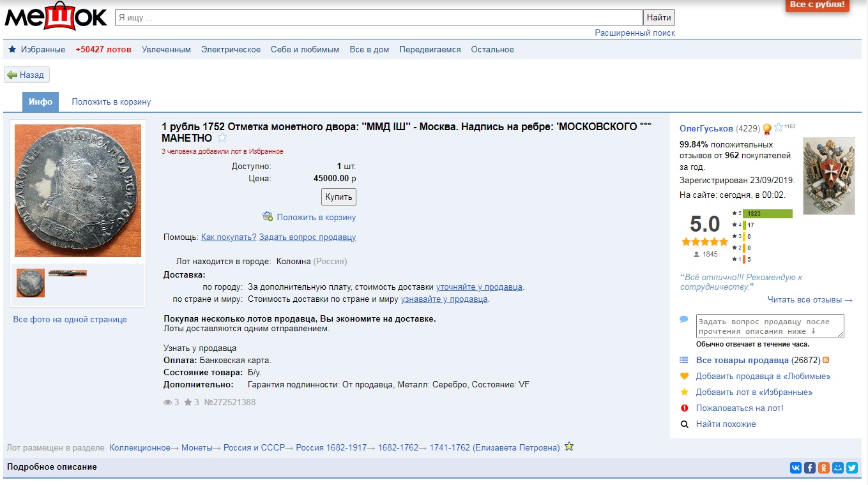Click the search field Я ищу
Image resolution: width=868 pixels, height=485 pixels.
click(378, 18)
